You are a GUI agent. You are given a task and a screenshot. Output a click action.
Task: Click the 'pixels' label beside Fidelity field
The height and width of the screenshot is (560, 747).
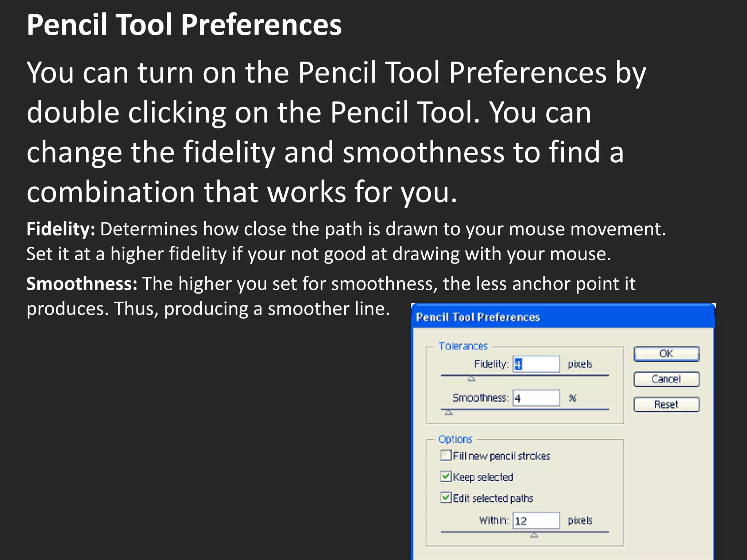(x=580, y=364)
